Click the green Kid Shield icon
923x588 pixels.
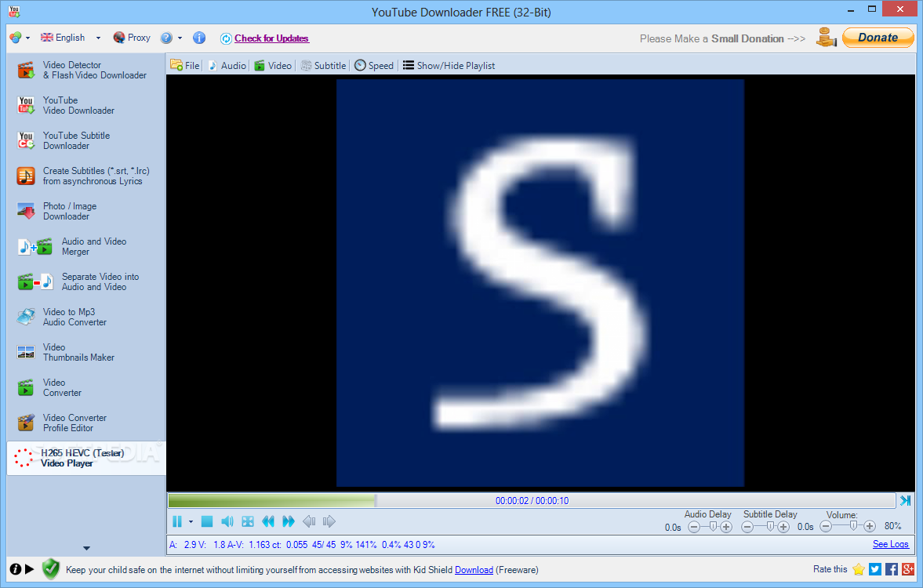[51, 569]
